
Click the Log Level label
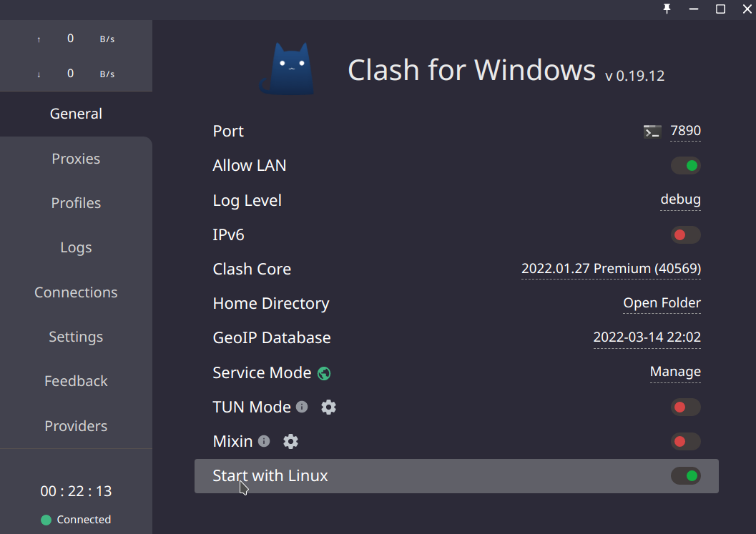pyautogui.click(x=247, y=200)
